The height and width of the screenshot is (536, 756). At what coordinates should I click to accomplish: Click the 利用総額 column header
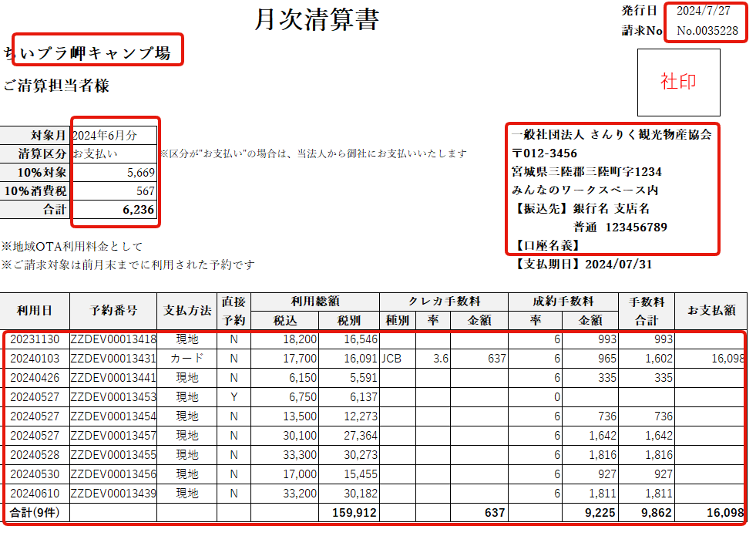(x=315, y=302)
